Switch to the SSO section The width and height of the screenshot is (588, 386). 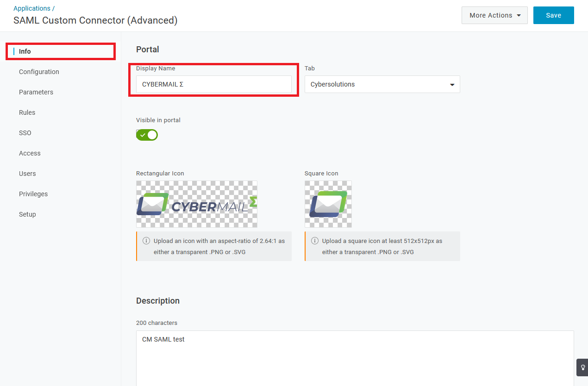(25, 133)
